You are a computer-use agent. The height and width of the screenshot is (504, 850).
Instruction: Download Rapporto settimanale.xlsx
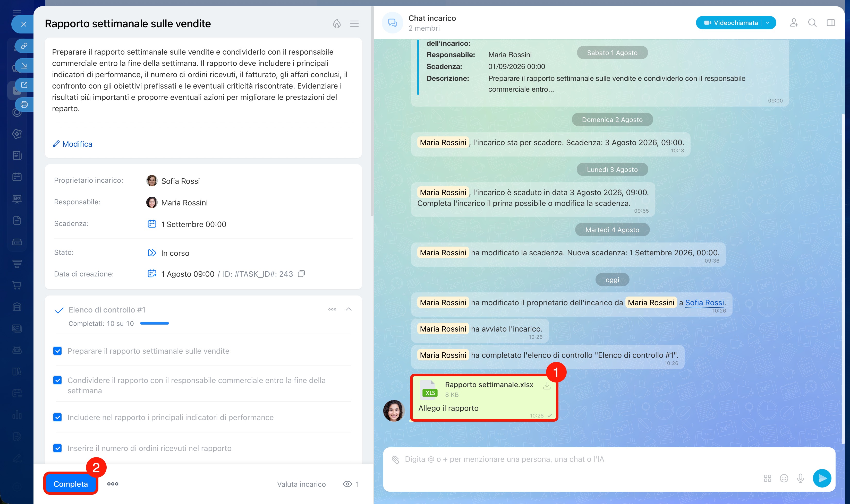click(x=547, y=386)
